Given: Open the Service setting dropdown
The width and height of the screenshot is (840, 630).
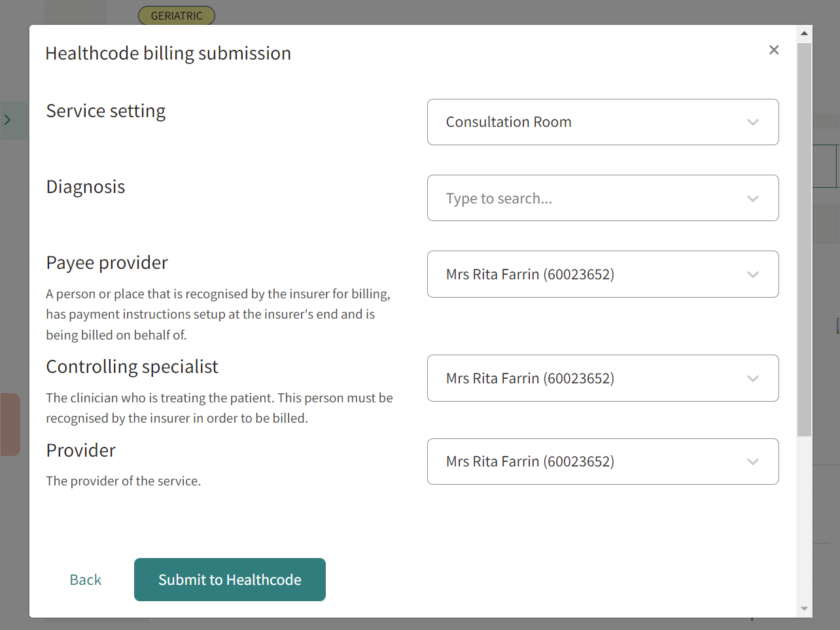Looking at the screenshot, I should coord(603,122).
